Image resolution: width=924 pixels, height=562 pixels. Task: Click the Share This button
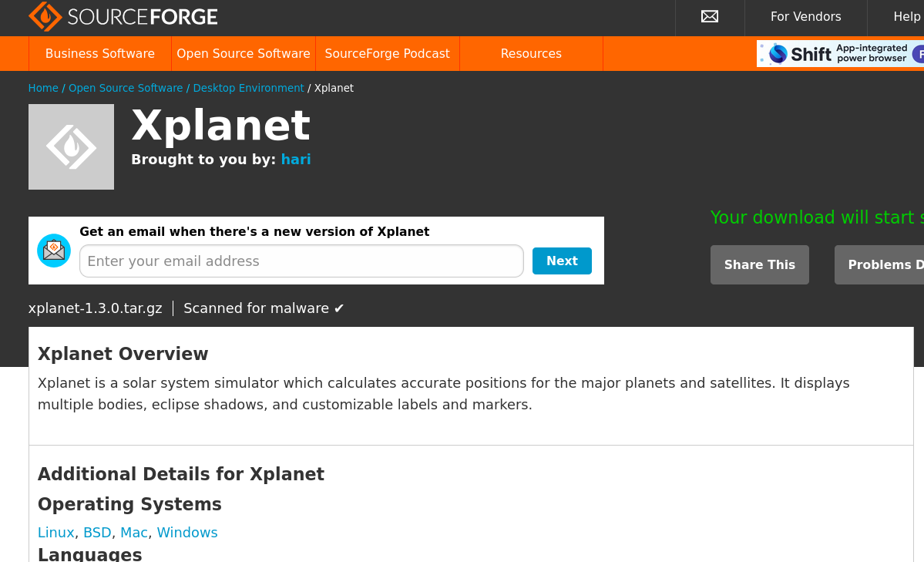pos(760,264)
